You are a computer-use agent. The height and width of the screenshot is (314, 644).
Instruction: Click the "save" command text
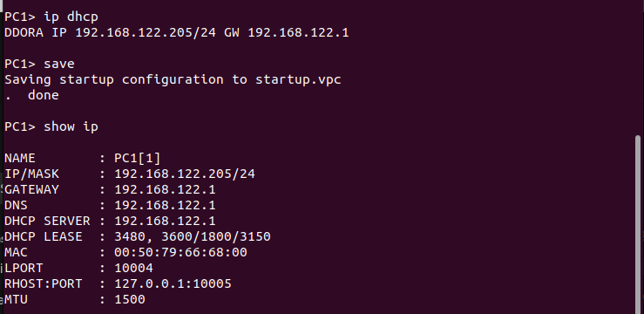pyautogui.click(x=59, y=65)
